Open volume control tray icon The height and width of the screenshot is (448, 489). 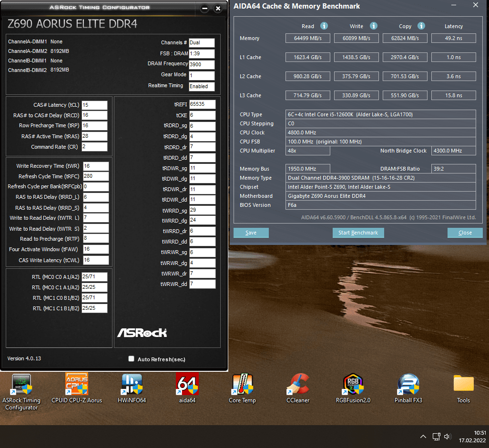[448, 437]
